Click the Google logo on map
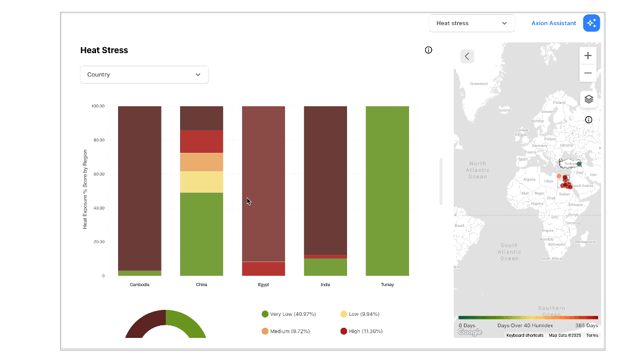The width and height of the screenshot is (644, 363). [x=470, y=332]
